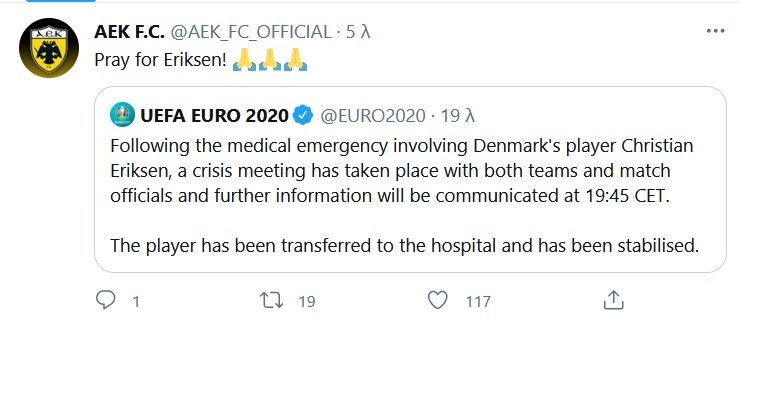
Task: Click the reply speech bubble icon
Action: click(x=106, y=300)
